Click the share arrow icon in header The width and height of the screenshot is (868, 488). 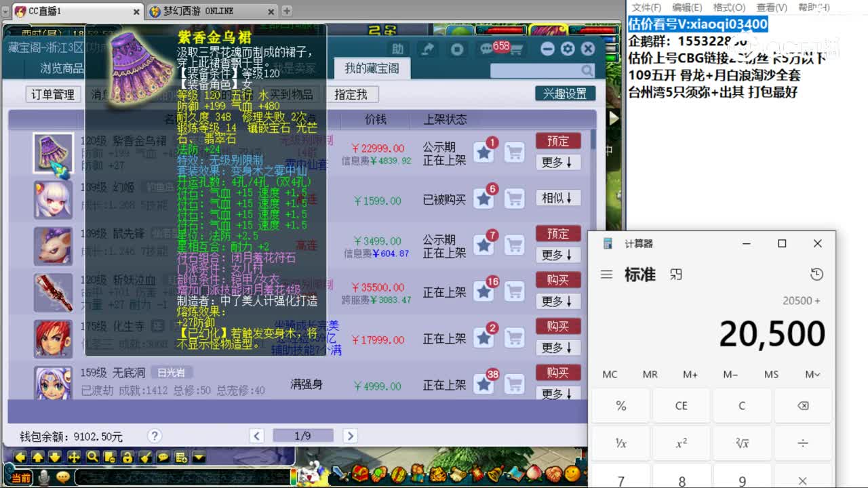pyautogui.click(x=427, y=49)
